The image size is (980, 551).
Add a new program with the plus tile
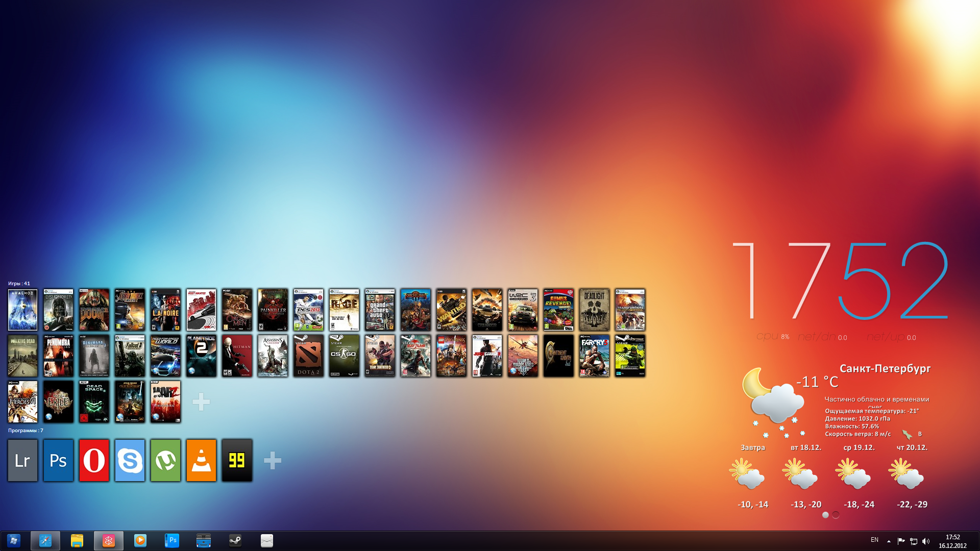273,460
